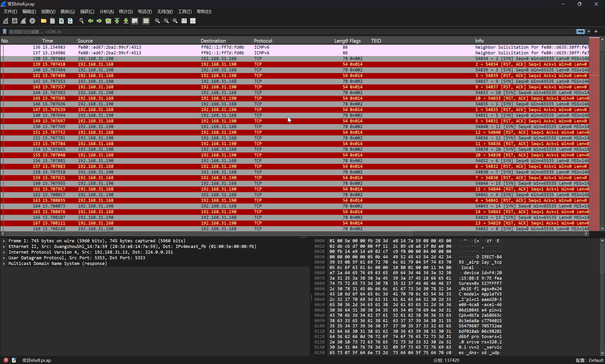Open the 统计(S) menu
The image size is (605, 364).
point(126,12)
